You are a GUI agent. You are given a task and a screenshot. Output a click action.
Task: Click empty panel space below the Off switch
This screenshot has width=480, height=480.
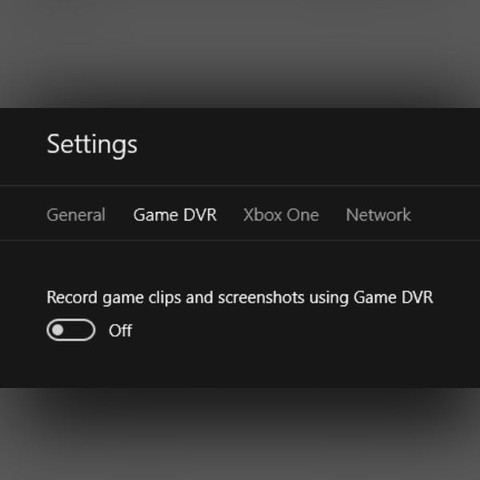coord(240,365)
